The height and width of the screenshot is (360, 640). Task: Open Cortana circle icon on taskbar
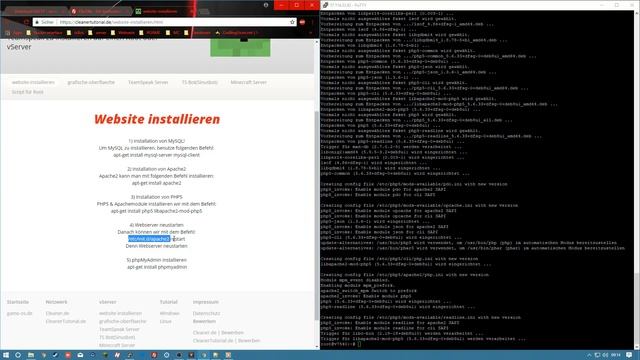[18, 355]
